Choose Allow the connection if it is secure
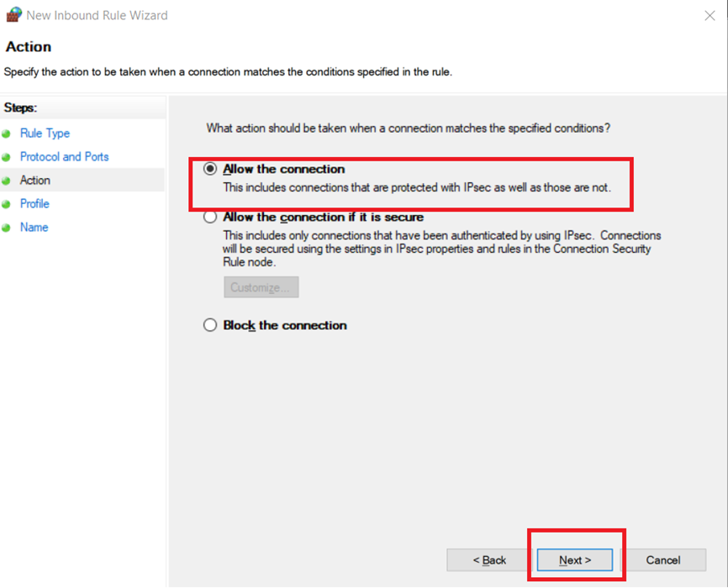The width and height of the screenshot is (728, 588). pyautogui.click(x=210, y=217)
